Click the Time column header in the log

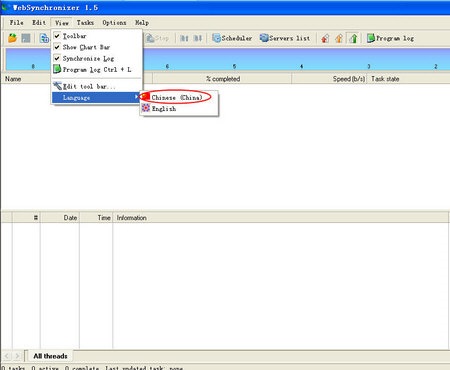[96, 218]
